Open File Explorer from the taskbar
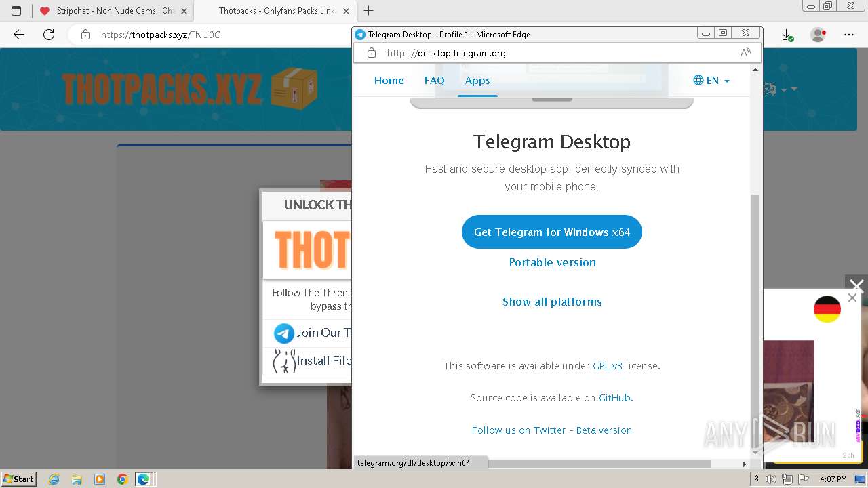This screenshot has width=868, height=488. point(77,479)
